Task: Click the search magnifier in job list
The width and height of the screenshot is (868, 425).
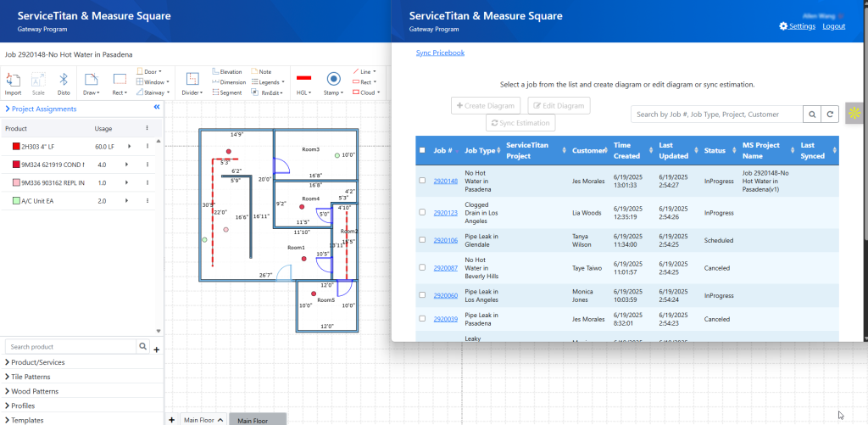Action: tap(812, 115)
